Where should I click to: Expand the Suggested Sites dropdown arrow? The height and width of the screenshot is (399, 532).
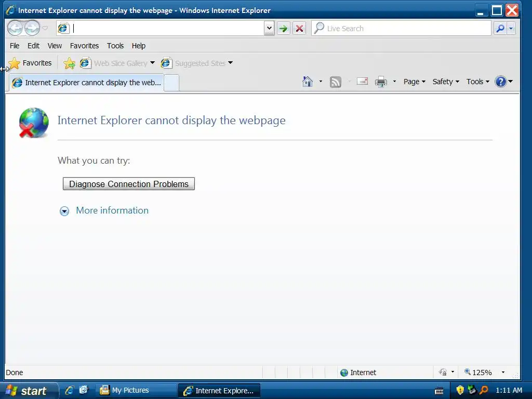(231, 63)
